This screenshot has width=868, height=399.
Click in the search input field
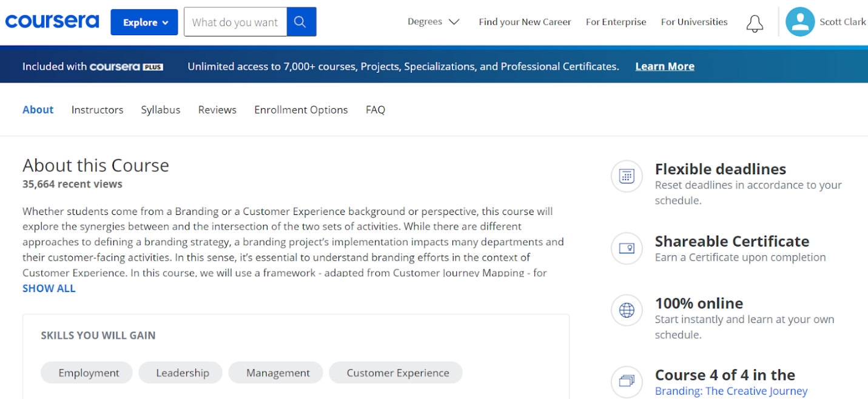235,22
